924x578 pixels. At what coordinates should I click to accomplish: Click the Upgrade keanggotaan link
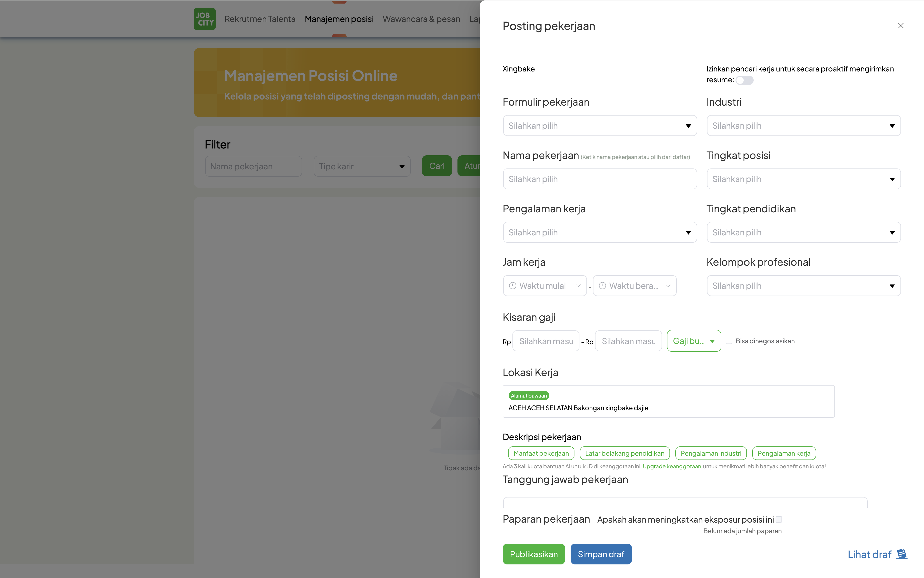point(672,466)
